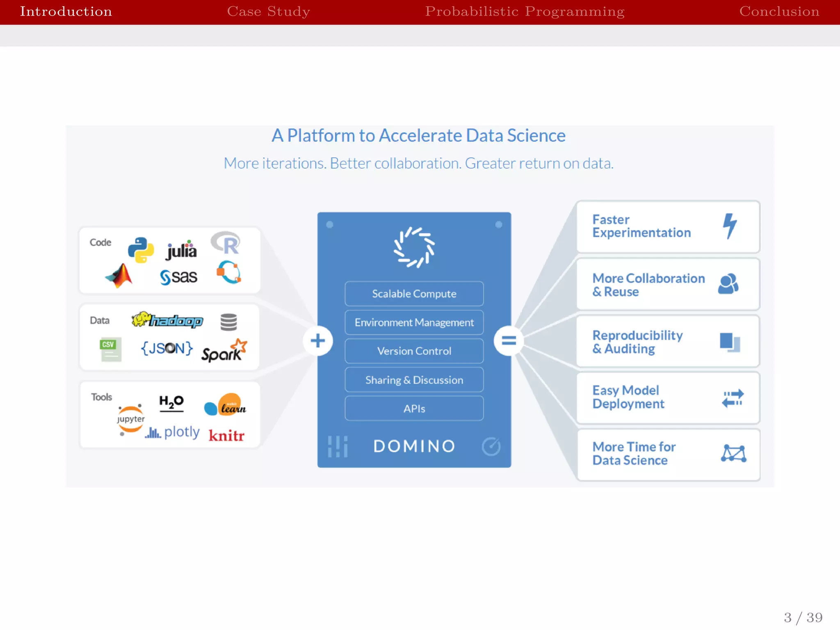Open the Case Study section tab

tap(269, 11)
